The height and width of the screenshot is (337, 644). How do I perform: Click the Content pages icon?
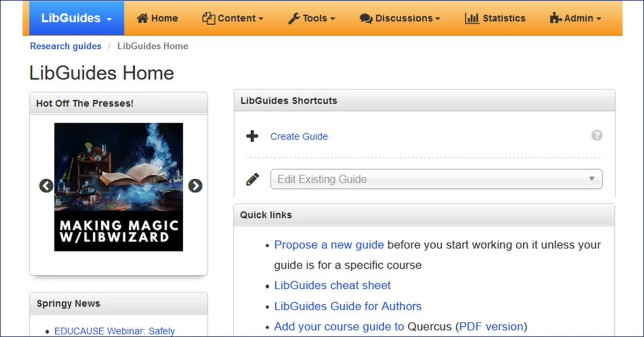click(210, 18)
